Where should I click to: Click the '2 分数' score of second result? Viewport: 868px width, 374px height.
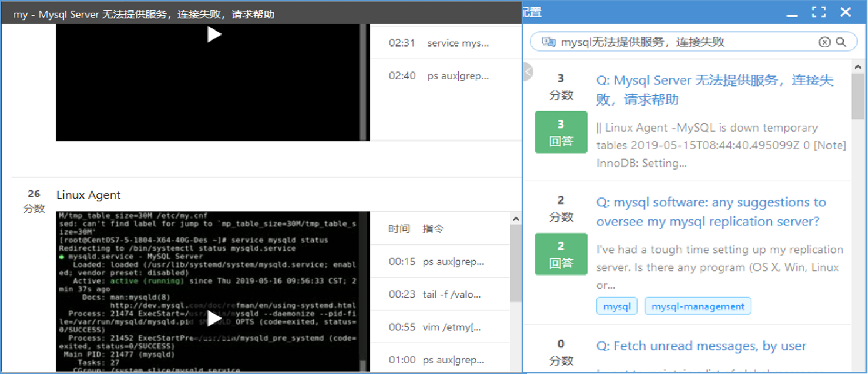[561, 208]
